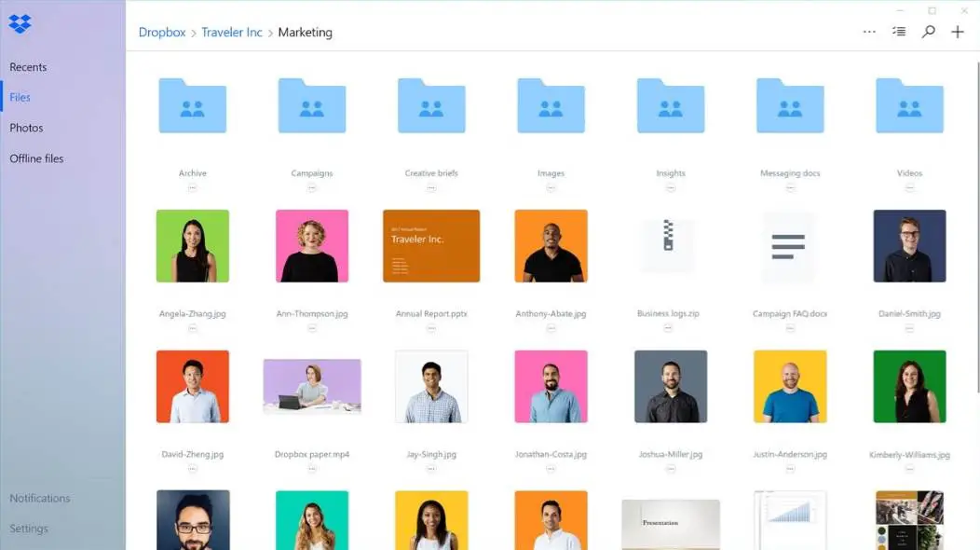Click the Dropbox logo icon
This screenshot has height=550, width=980.
click(20, 24)
